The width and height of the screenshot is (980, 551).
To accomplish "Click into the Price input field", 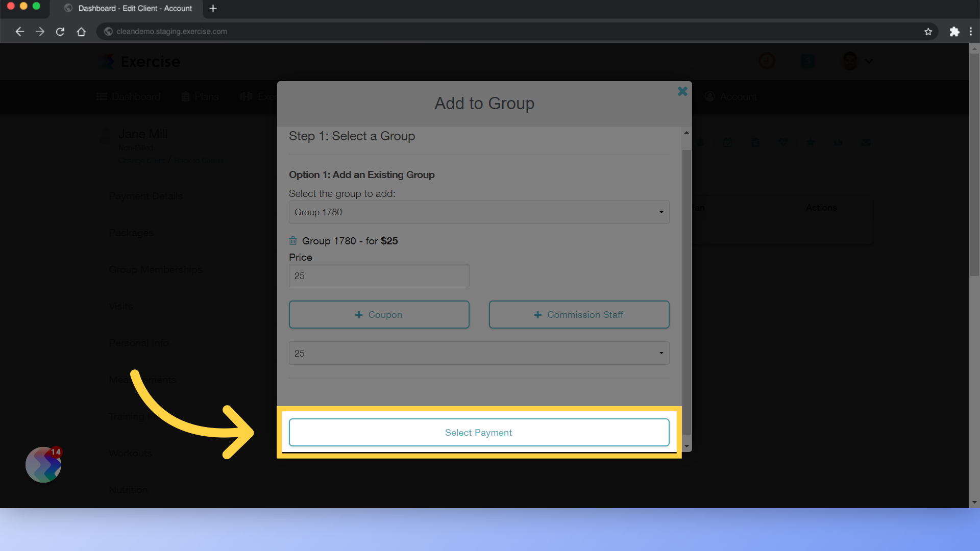I will [379, 275].
